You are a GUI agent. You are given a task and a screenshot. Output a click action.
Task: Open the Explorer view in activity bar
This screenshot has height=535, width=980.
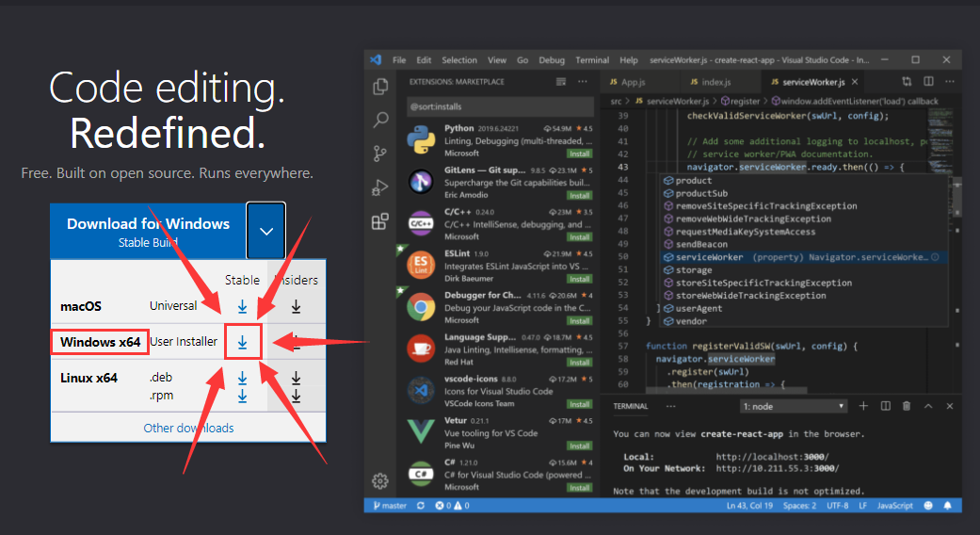(x=380, y=87)
